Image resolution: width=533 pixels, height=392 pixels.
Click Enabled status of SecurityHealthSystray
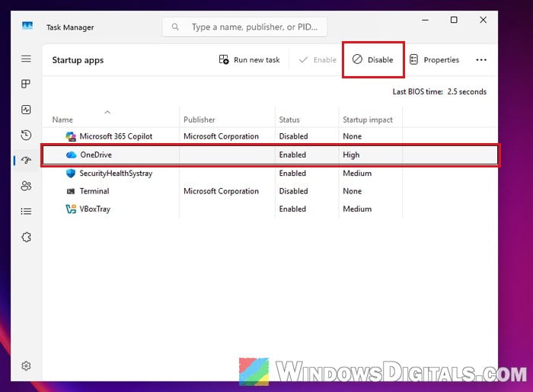pyautogui.click(x=292, y=174)
